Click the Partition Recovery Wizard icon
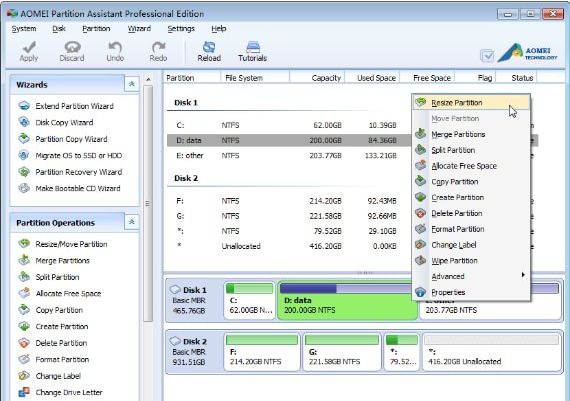Screen dimensions: 570x401 click(x=24, y=172)
